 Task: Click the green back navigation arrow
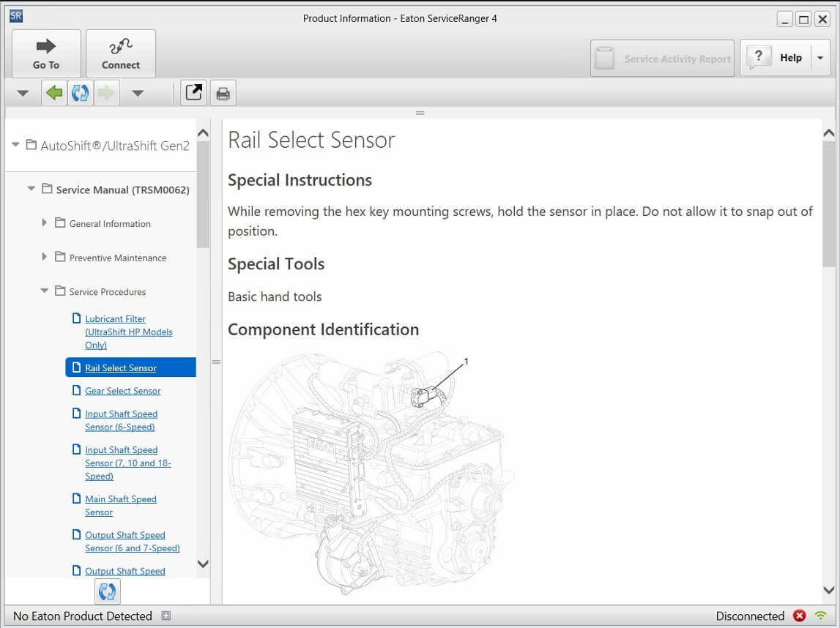pyautogui.click(x=54, y=93)
